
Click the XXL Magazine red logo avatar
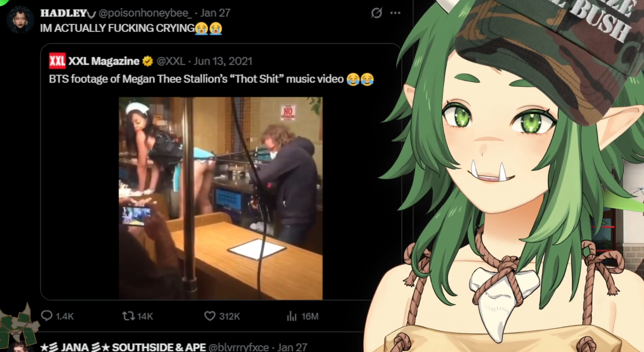tap(57, 61)
